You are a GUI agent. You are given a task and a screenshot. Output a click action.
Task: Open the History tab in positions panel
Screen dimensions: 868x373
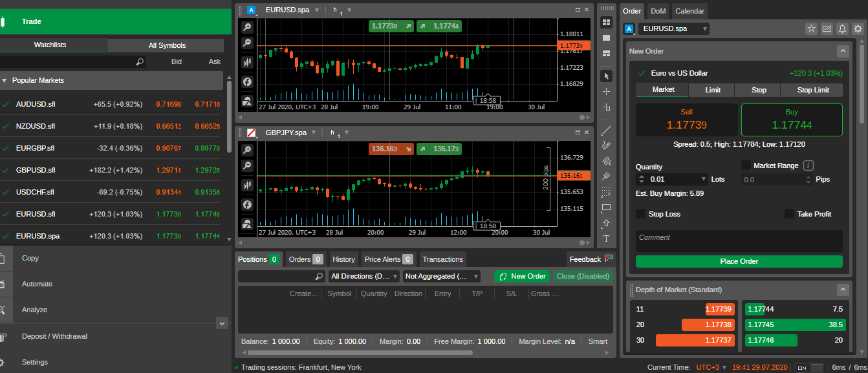click(343, 259)
